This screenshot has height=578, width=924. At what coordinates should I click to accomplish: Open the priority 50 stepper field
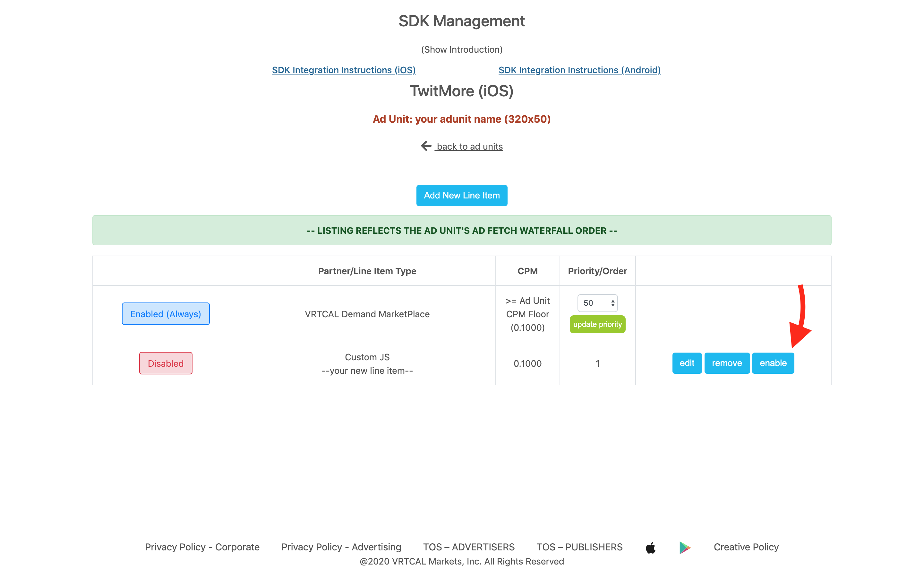597,303
